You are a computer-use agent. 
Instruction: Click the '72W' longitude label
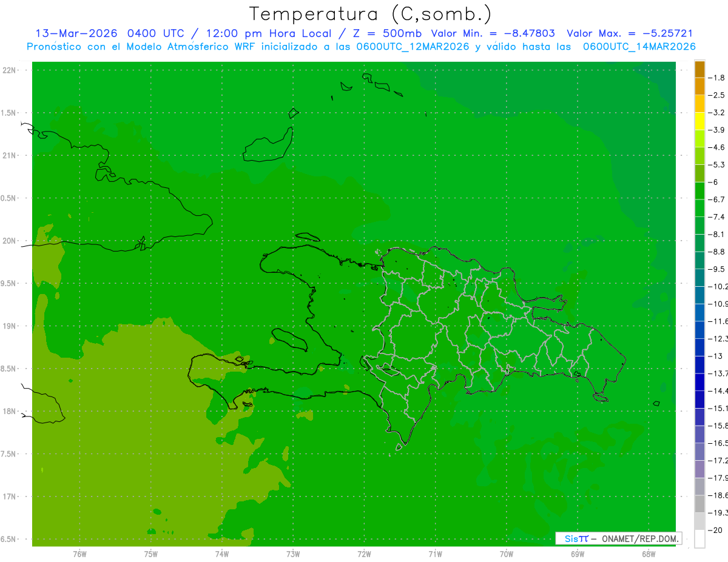[364, 554]
